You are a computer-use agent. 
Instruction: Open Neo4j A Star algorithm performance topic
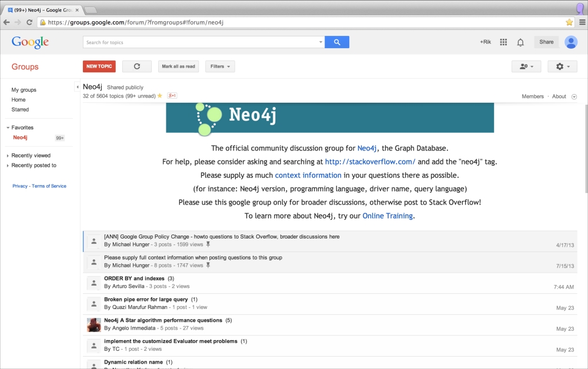163,320
